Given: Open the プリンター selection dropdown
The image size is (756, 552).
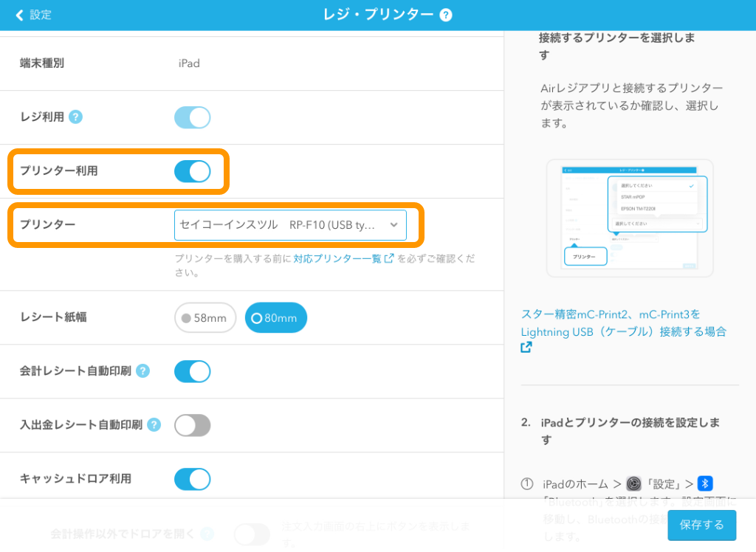Looking at the screenshot, I should [290, 225].
